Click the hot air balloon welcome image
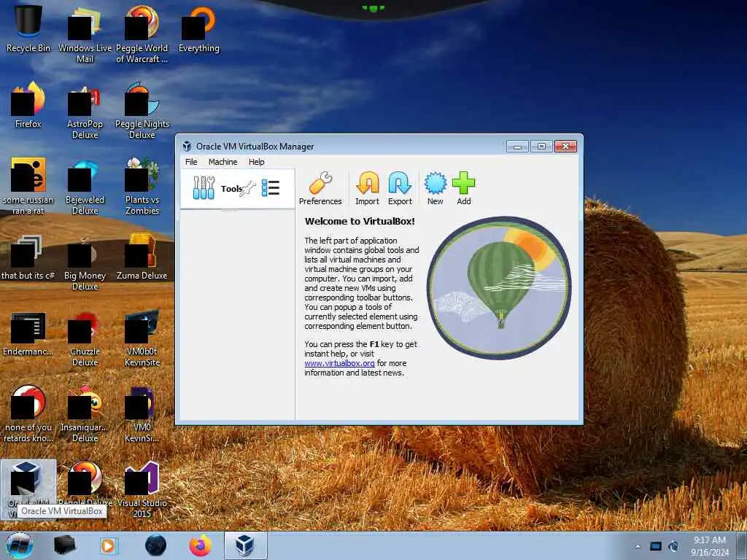747x560 pixels. [x=498, y=287]
